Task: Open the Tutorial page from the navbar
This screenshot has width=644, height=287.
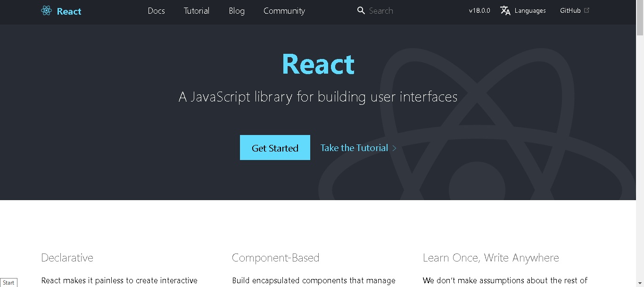Action: [197, 10]
